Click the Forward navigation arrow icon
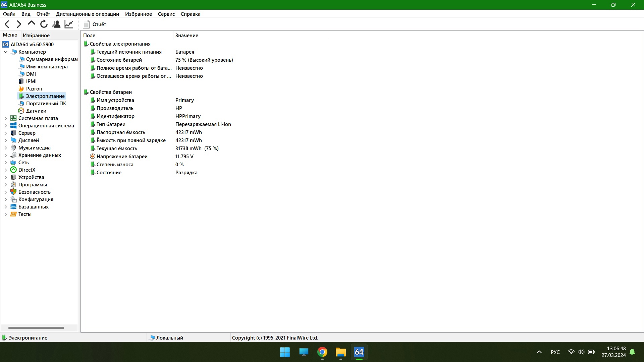This screenshot has height=362, width=644. pos(19,24)
